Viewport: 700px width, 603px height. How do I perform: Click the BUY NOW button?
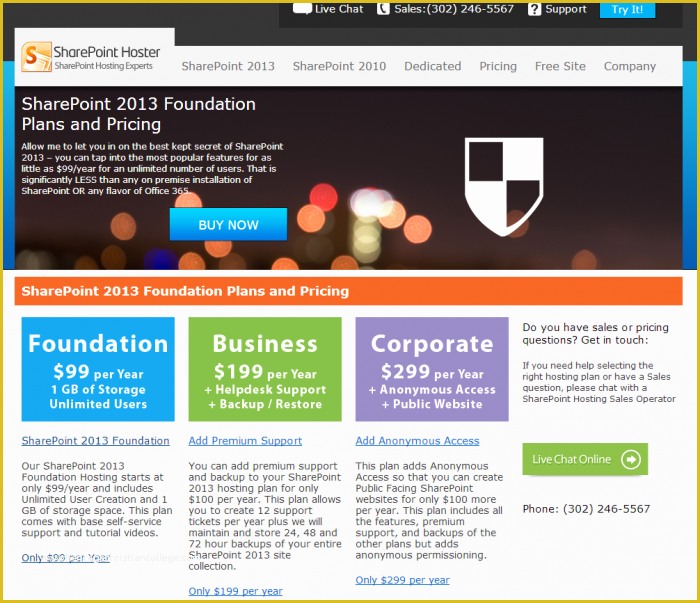tap(228, 224)
